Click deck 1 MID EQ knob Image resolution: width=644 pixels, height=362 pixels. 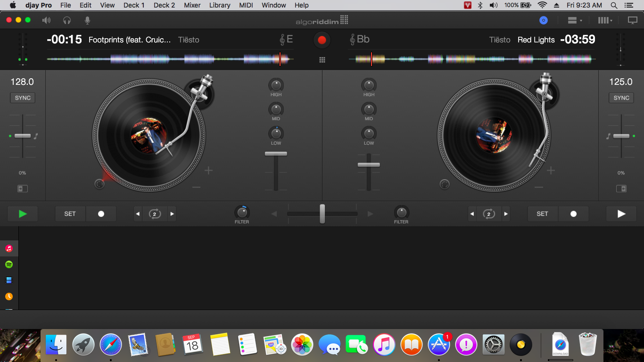coord(276,109)
